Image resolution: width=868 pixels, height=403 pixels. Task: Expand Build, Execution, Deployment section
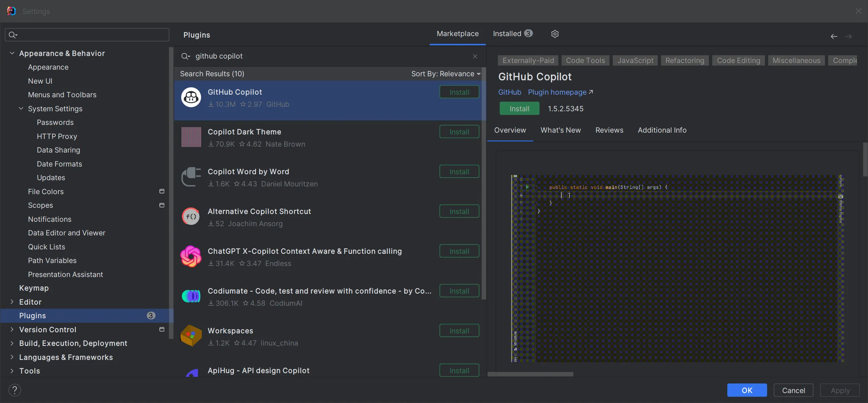12,343
